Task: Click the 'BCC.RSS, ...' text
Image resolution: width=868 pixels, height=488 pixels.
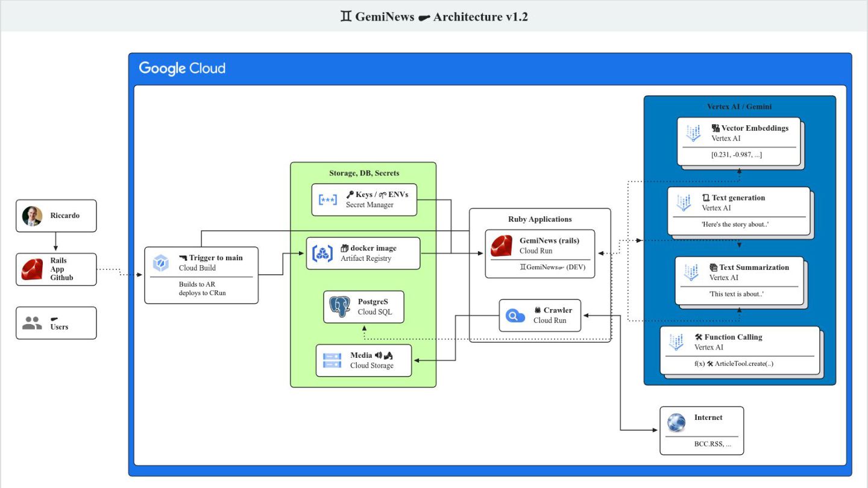Action: tap(712, 443)
